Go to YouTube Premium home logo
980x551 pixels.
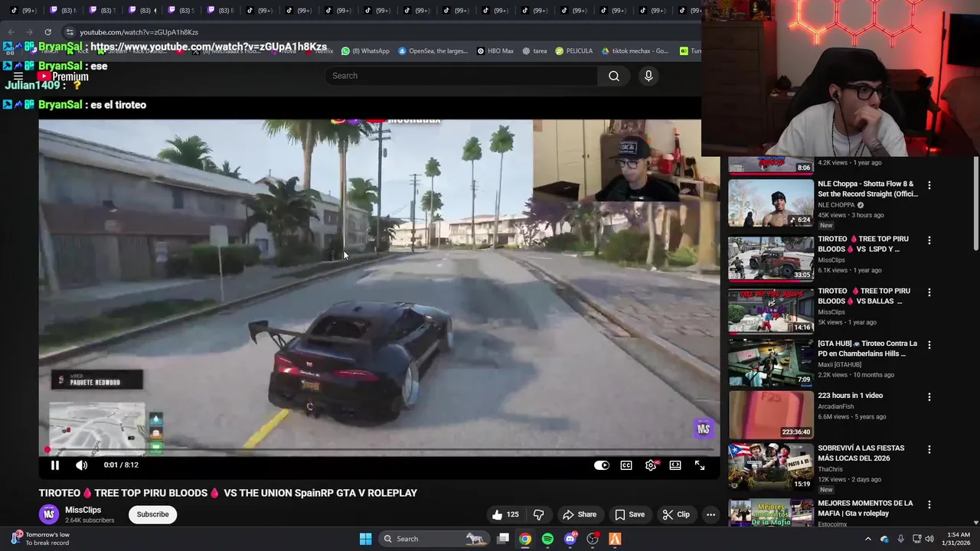coord(63,77)
